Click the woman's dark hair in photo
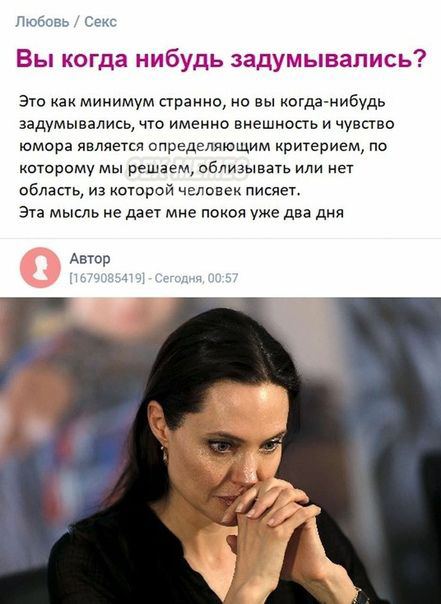Screen dimensions: 441x604 pyautogui.click(x=216, y=354)
